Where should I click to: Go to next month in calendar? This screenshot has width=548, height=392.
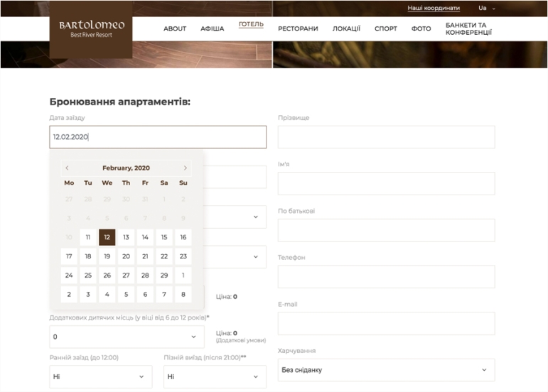tap(186, 168)
